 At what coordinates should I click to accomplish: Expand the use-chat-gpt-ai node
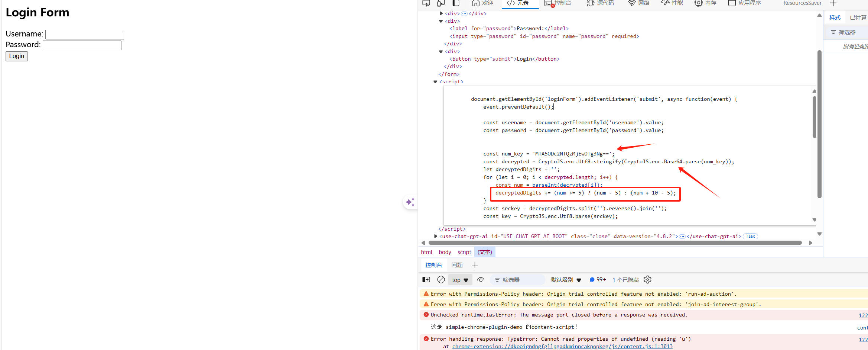(x=436, y=236)
